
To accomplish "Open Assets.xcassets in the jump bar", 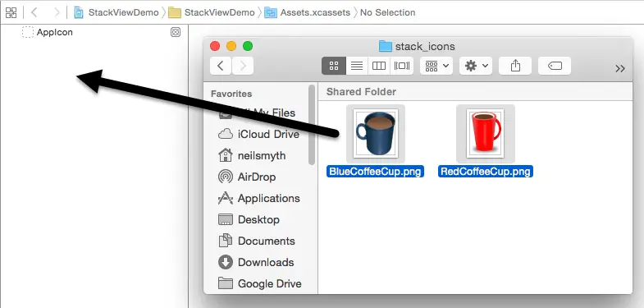I will click(307, 12).
